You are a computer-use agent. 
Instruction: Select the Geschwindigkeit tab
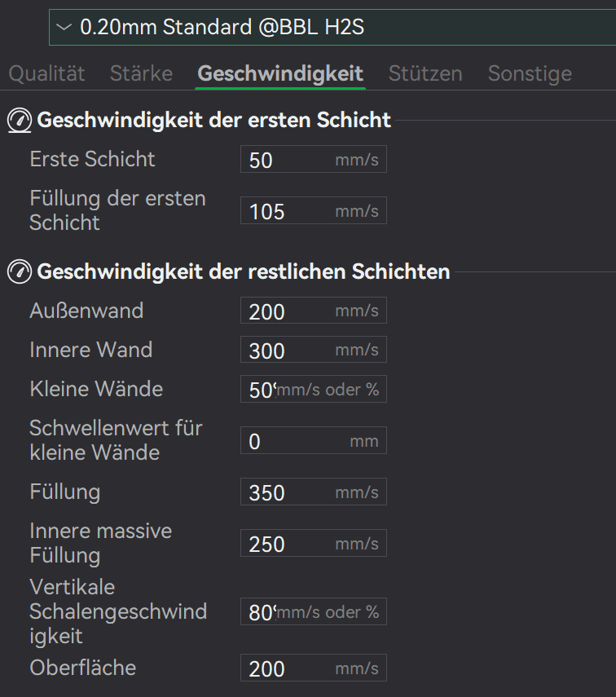pos(280,73)
